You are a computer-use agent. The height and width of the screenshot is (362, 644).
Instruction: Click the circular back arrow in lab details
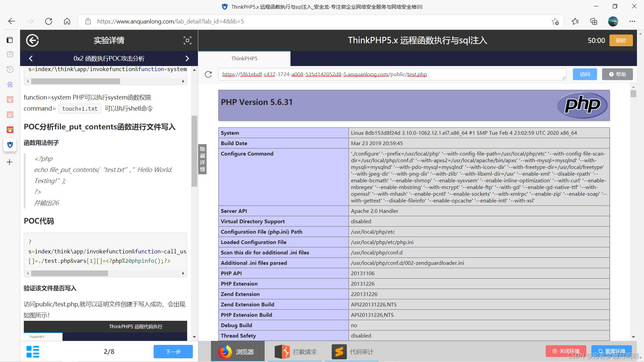33,41
